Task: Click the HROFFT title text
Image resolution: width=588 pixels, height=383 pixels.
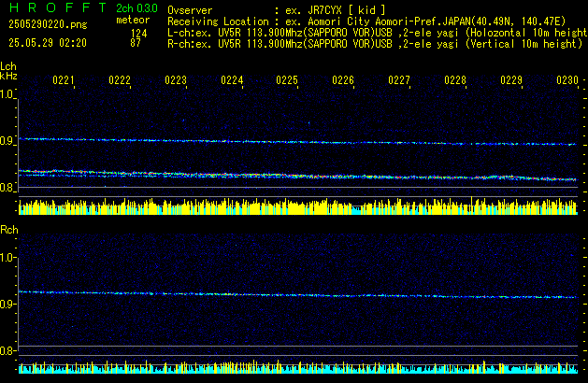Action: 59,7
